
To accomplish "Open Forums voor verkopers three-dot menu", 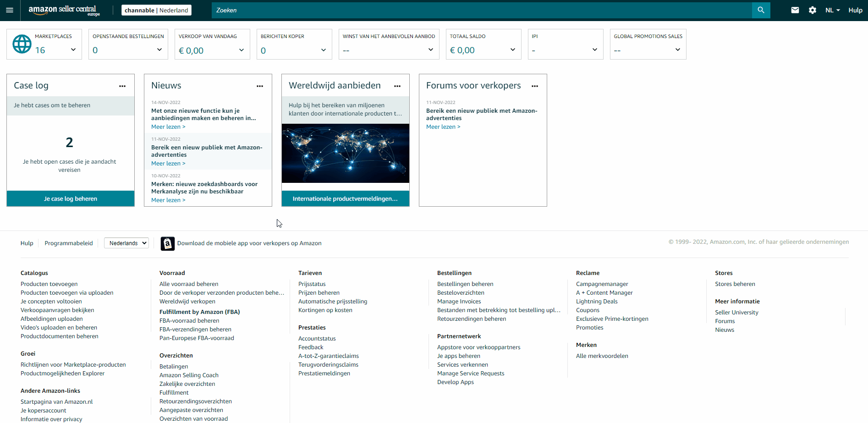I will click(535, 86).
